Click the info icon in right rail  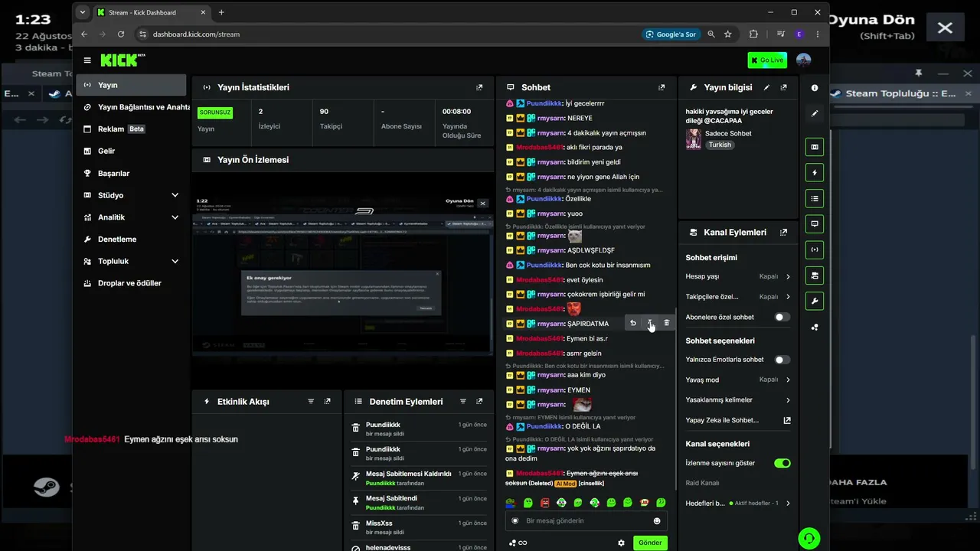click(x=815, y=88)
